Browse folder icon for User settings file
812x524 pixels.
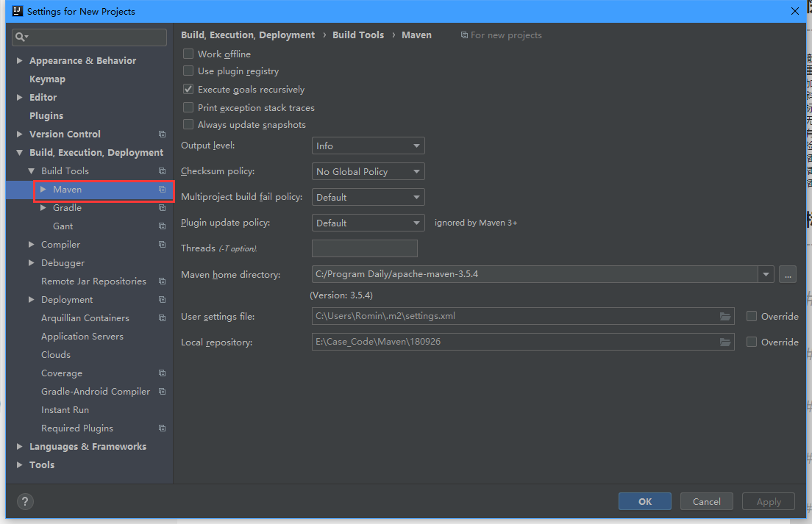click(x=725, y=316)
